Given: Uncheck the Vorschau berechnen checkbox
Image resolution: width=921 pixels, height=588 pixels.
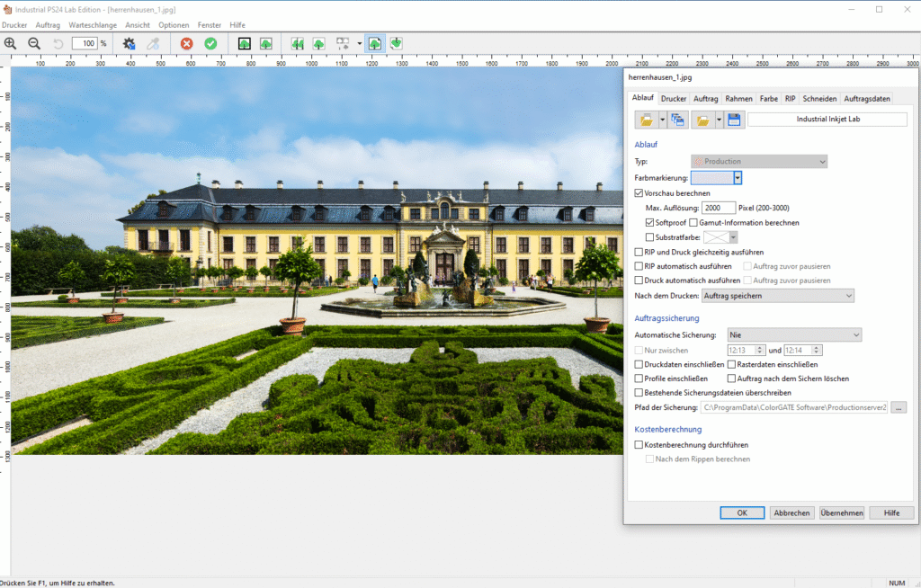Looking at the screenshot, I should click(639, 193).
